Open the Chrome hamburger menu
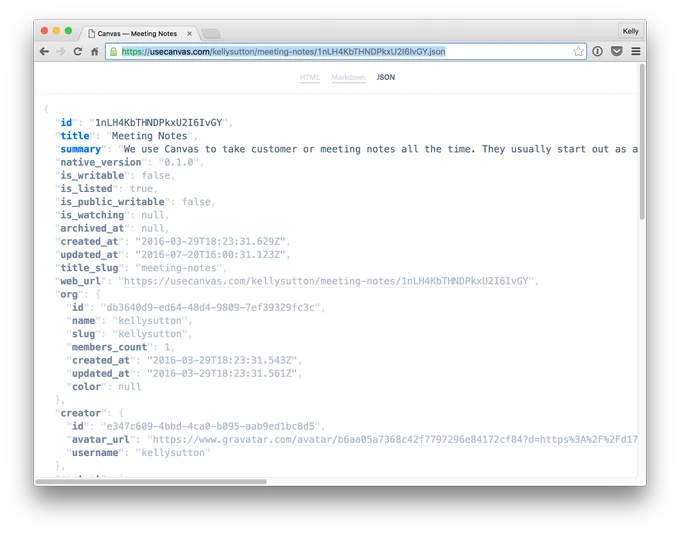Image resolution: width=680 pixels, height=534 pixels. (x=636, y=51)
